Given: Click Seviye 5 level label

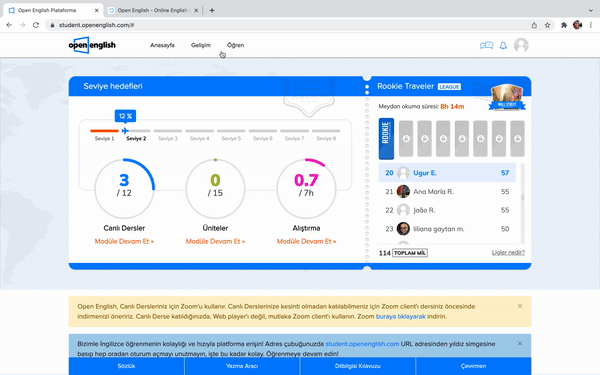Looking at the screenshot, I should [x=231, y=139].
